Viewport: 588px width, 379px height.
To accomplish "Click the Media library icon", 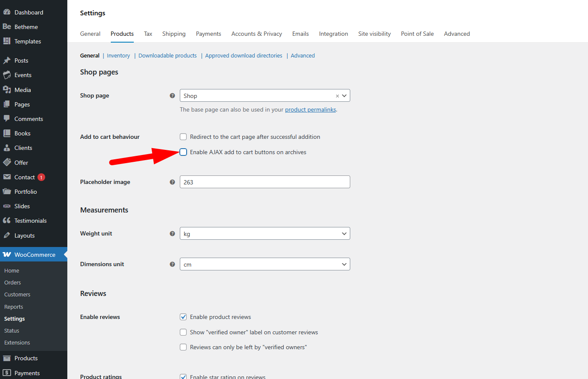I will pyautogui.click(x=7, y=90).
